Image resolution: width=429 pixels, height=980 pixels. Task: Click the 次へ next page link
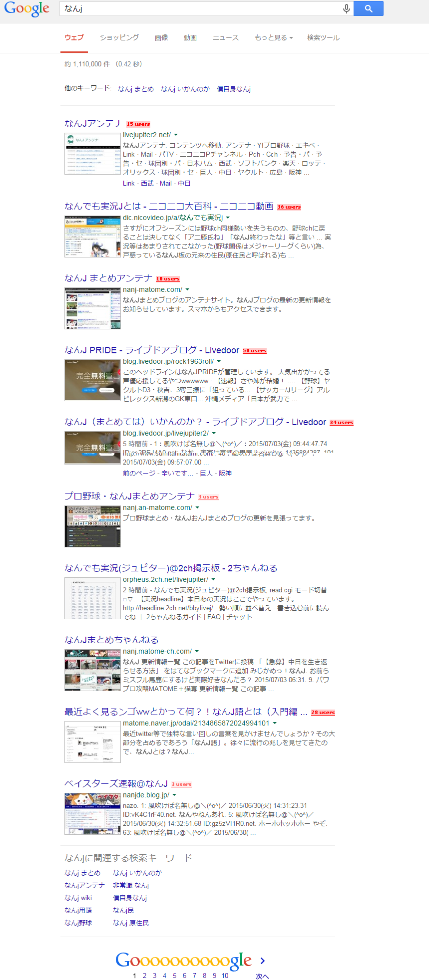click(x=262, y=976)
